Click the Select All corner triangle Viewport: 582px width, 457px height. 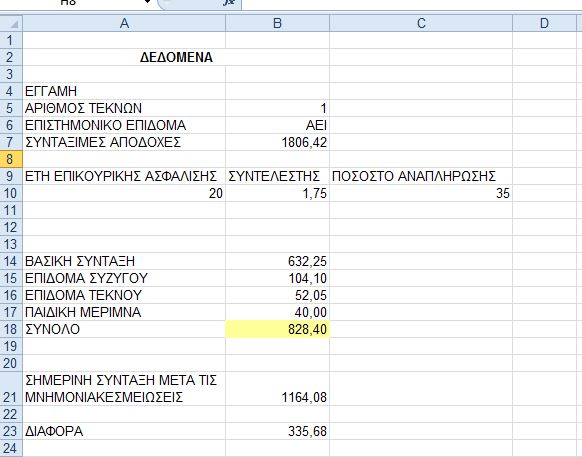point(11,23)
